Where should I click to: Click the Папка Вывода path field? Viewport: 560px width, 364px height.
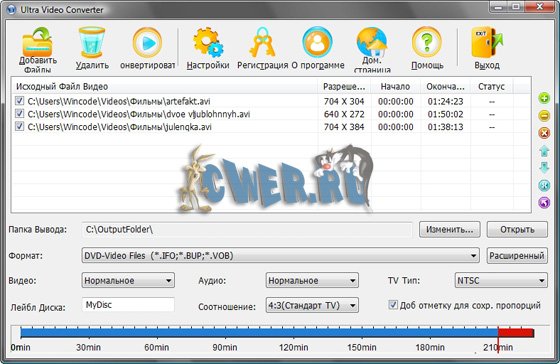(247, 230)
